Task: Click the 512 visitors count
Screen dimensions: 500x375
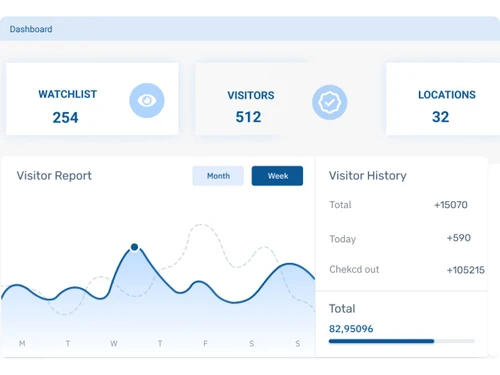Action: click(x=248, y=117)
